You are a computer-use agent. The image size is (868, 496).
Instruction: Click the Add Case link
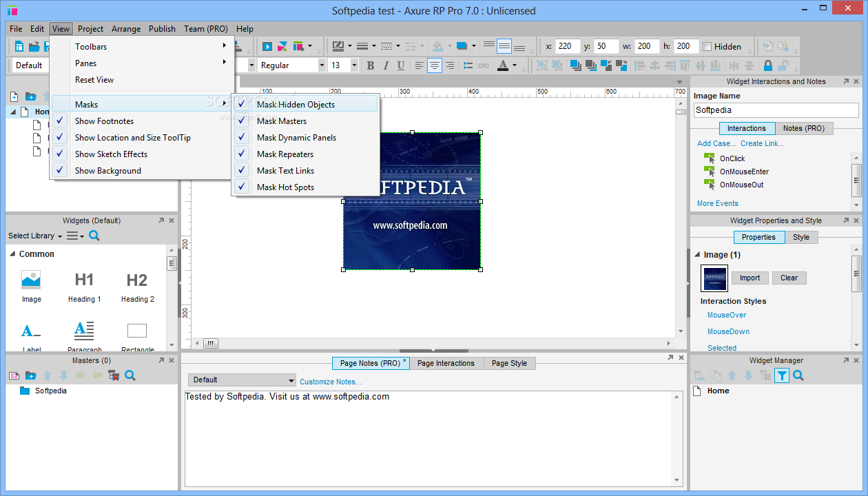(716, 143)
